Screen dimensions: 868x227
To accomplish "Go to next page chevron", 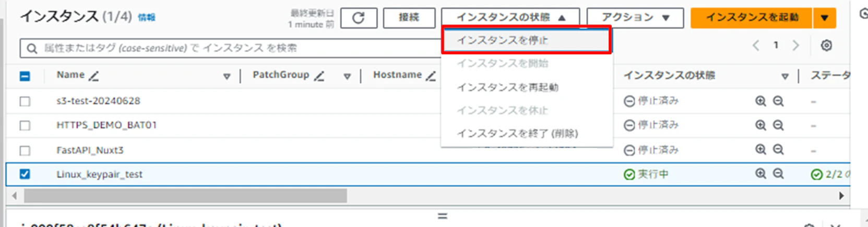I will coord(795,46).
